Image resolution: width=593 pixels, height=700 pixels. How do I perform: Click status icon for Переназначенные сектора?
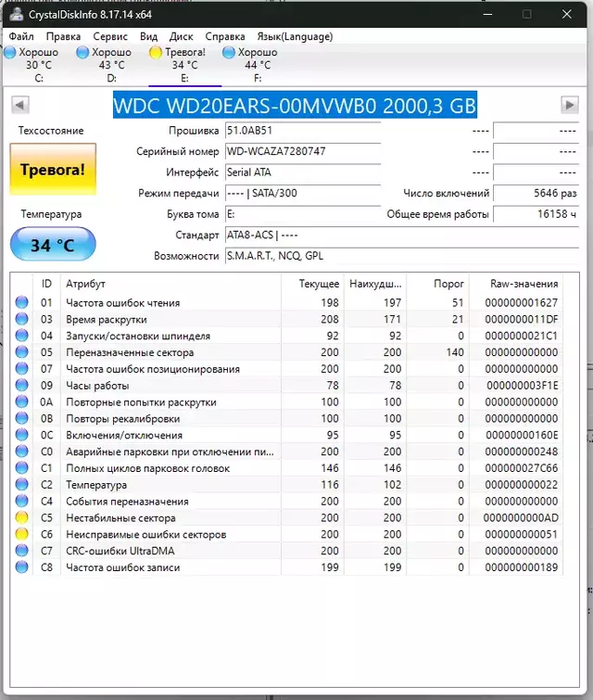pyautogui.click(x=22, y=351)
